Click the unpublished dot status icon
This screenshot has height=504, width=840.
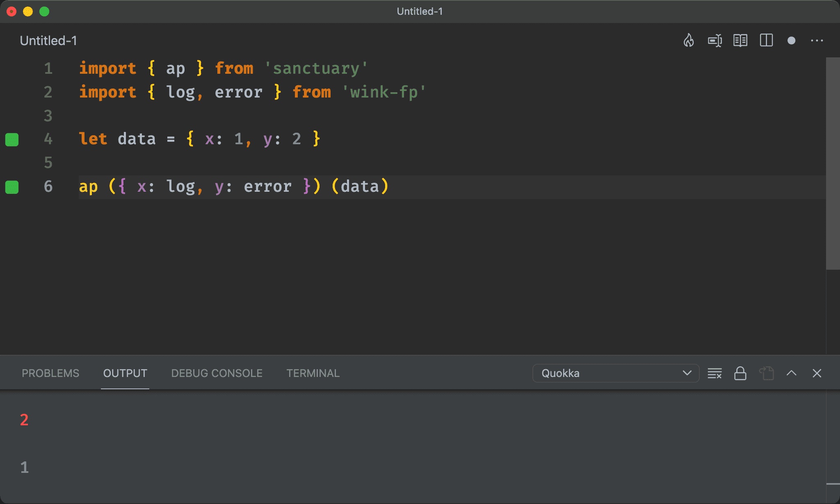click(792, 41)
